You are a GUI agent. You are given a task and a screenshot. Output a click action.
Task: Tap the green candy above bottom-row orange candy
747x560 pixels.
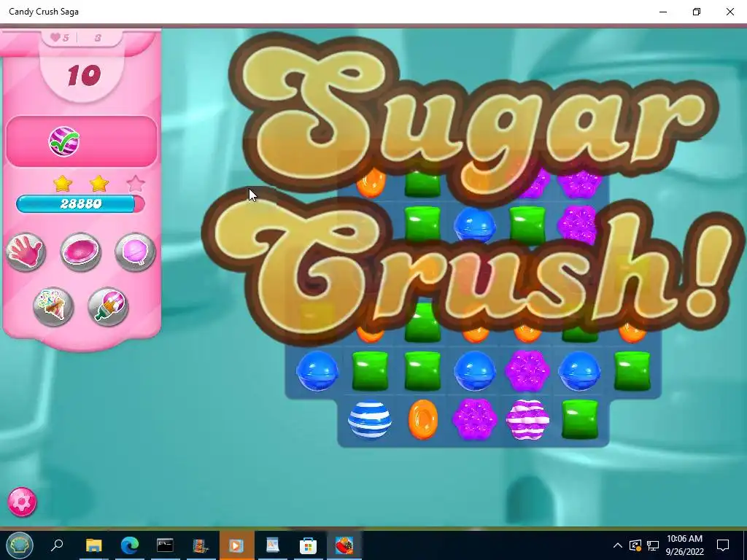(422, 371)
